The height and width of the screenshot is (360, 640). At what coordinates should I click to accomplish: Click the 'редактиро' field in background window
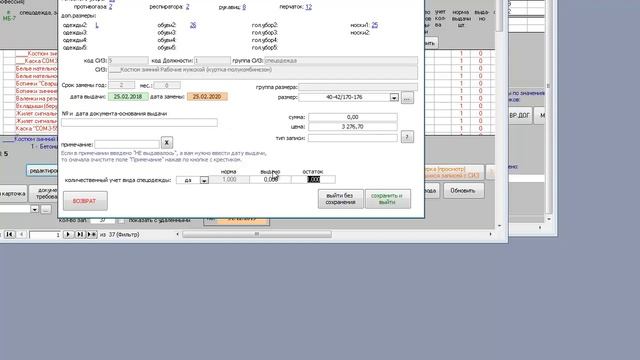click(x=42, y=171)
